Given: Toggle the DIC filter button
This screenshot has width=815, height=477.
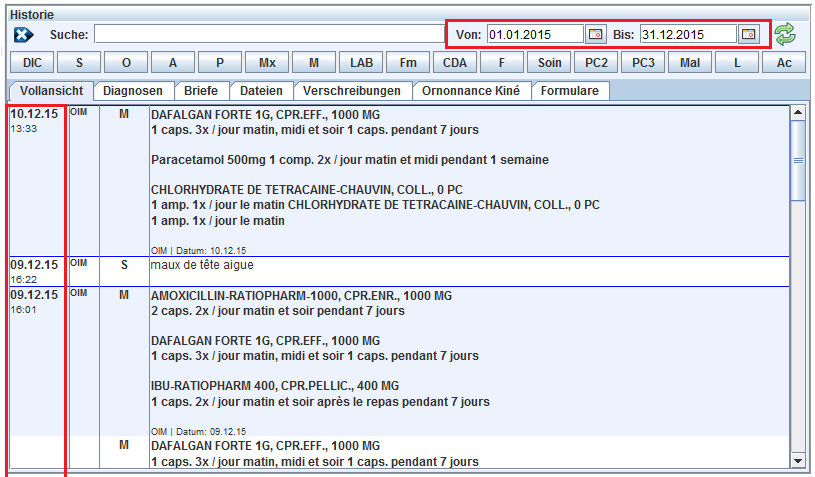Looking at the screenshot, I should 32,63.
